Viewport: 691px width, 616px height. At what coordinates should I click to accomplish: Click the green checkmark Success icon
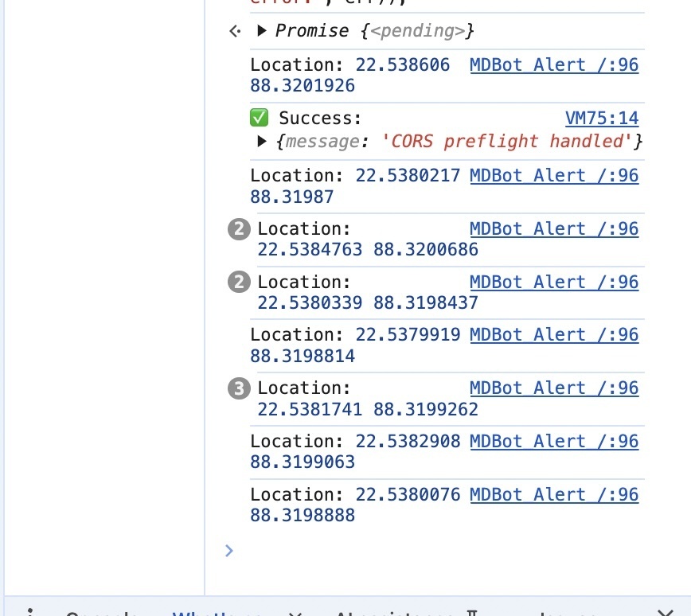(260, 118)
